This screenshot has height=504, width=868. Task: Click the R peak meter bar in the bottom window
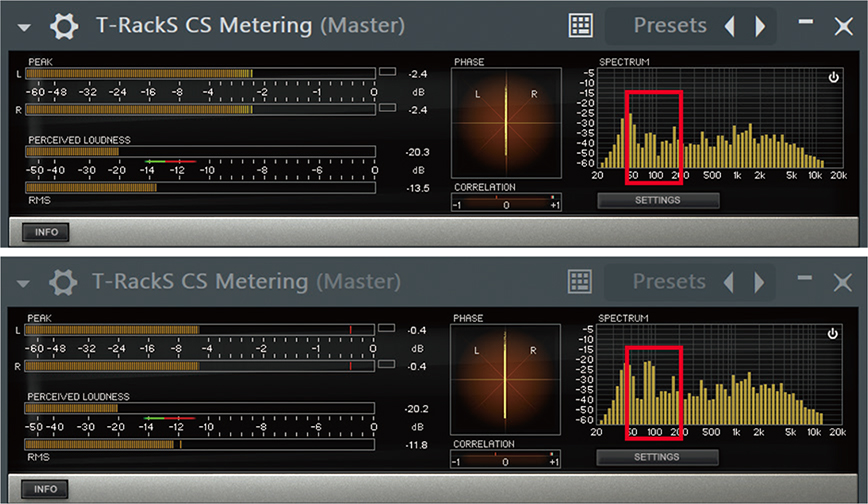click(x=199, y=366)
